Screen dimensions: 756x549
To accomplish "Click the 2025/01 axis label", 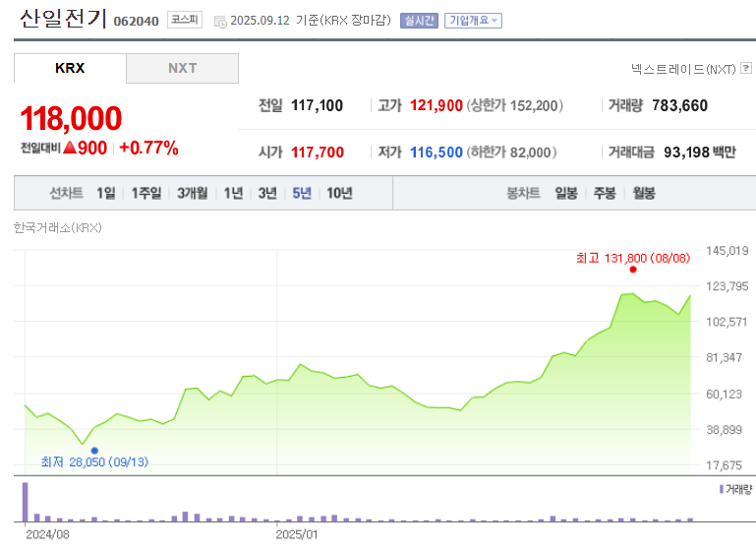I will [x=297, y=534].
